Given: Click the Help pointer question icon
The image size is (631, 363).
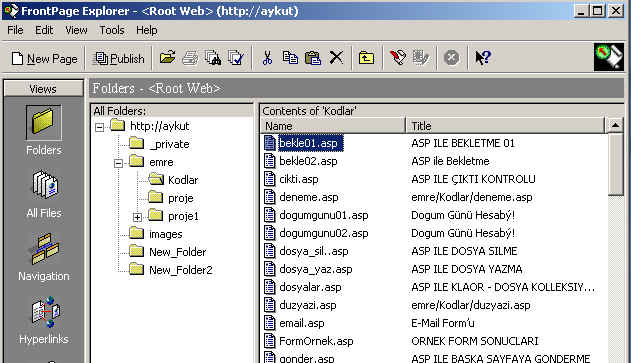Looking at the screenshot, I should click(483, 58).
